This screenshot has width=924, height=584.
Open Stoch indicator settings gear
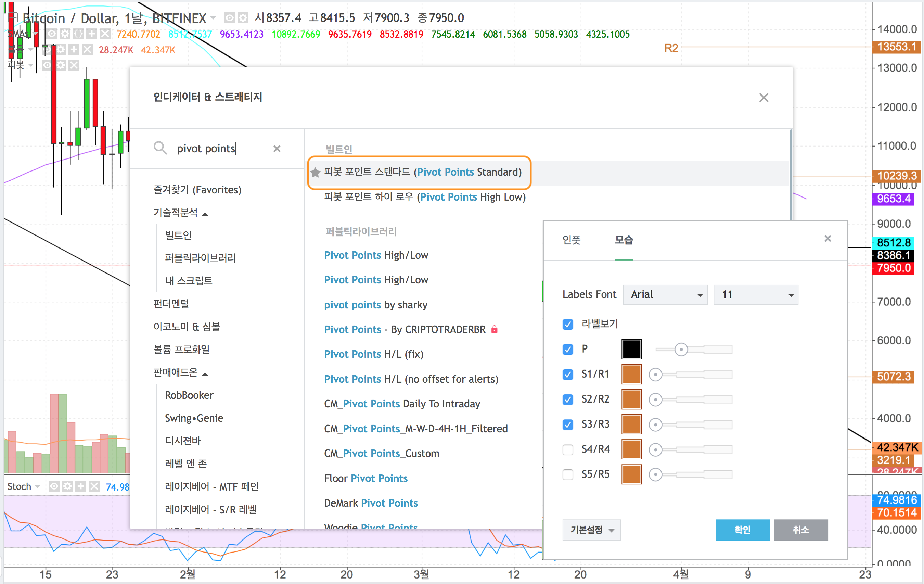click(x=67, y=486)
